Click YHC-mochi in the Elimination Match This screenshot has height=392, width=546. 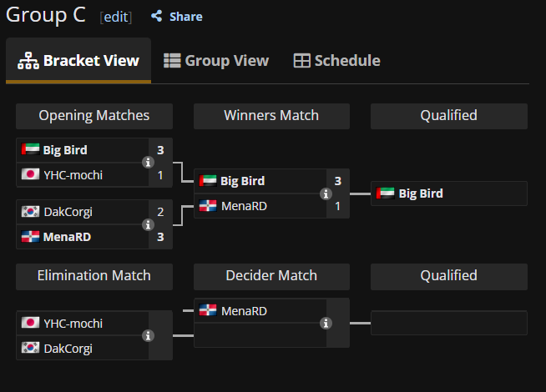pos(73,324)
